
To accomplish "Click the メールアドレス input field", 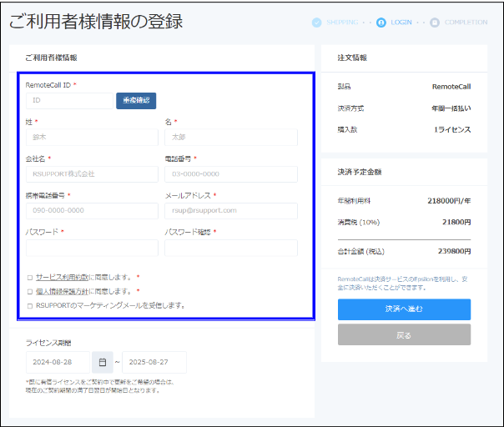I will (x=231, y=211).
